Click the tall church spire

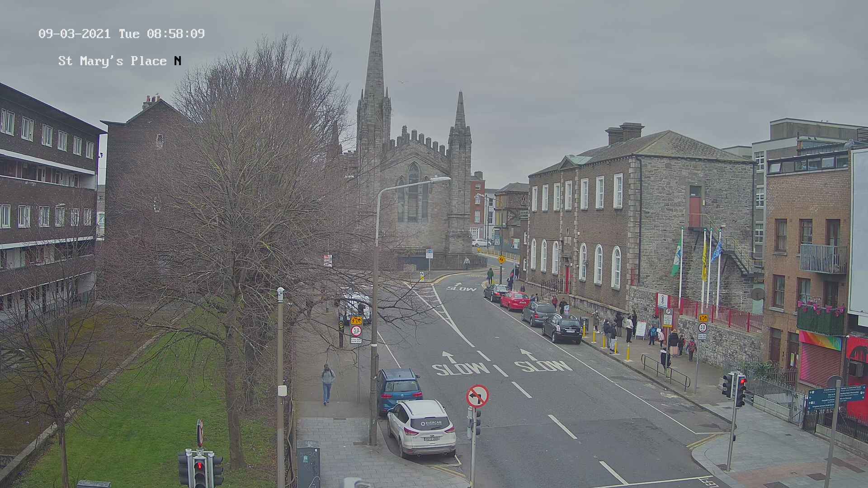pos(374,54)
